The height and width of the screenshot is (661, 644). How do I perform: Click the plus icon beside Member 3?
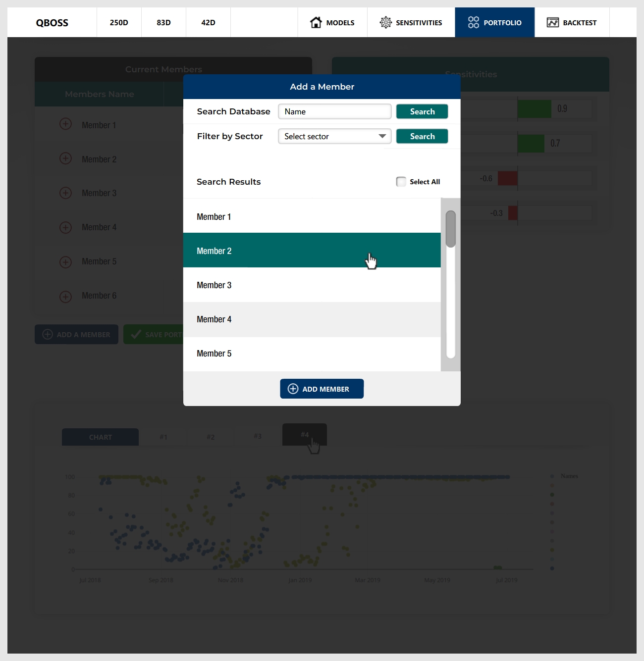[65, 193]
